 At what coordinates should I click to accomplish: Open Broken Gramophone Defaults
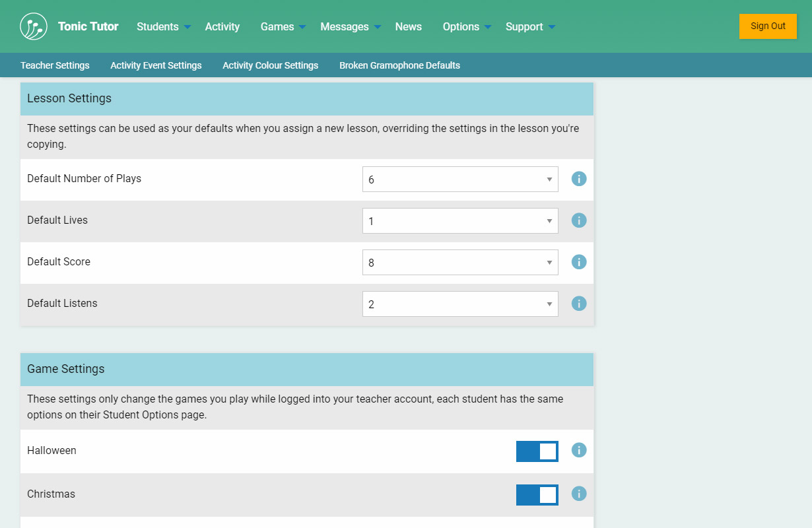(399, 65)
